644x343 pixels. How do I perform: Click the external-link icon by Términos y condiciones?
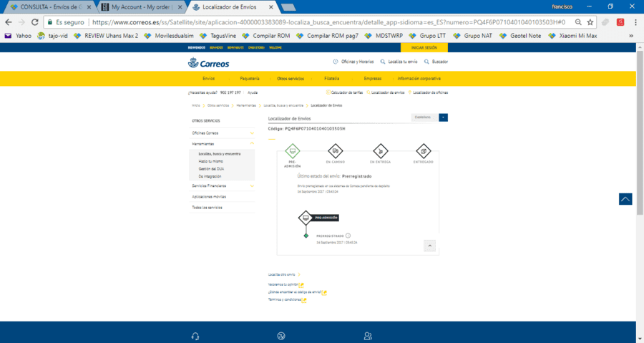click(304, 300)
